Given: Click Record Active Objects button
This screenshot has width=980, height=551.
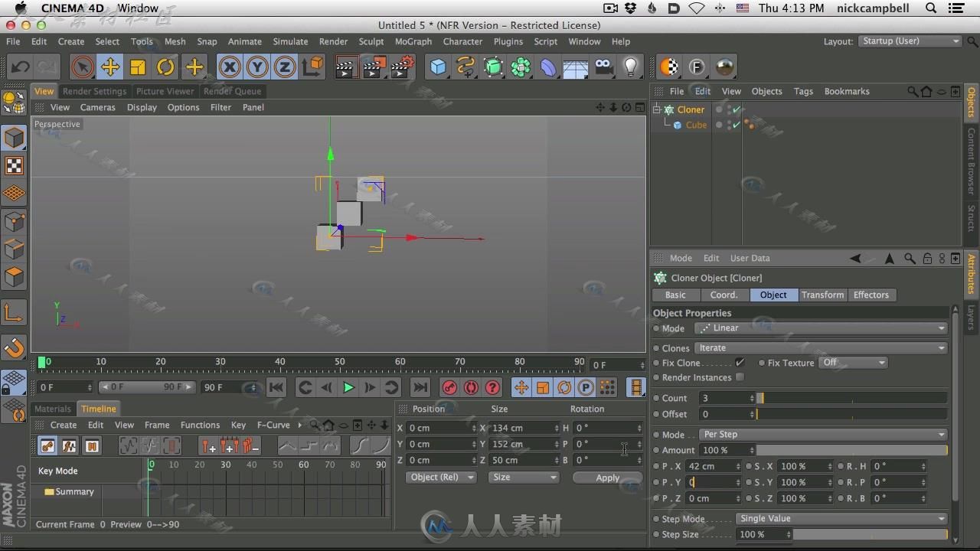Looking at the screenshot, I should [449, 387].
